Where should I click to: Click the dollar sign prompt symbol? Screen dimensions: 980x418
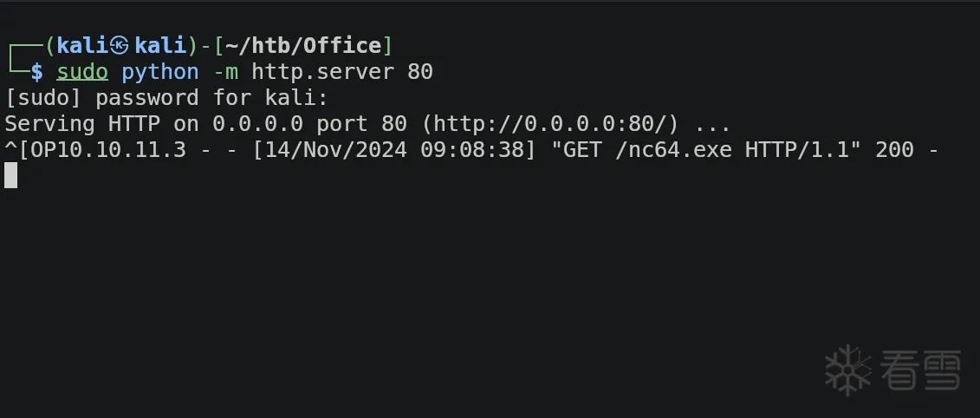tap(37, 73)
